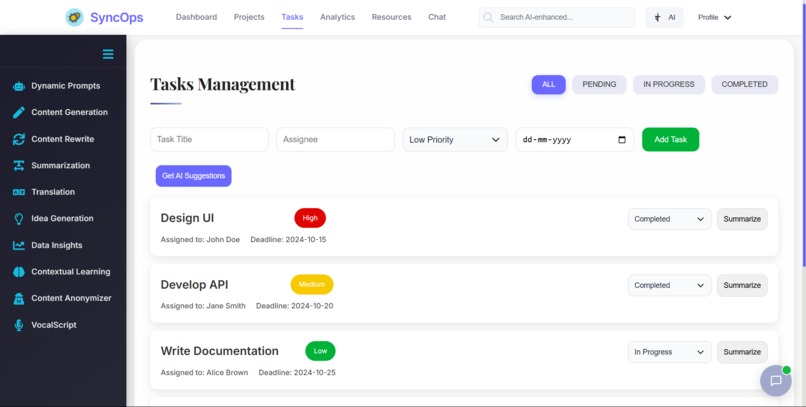
Task: Filter tasks by IN PROGRESS
Action: 669,84
